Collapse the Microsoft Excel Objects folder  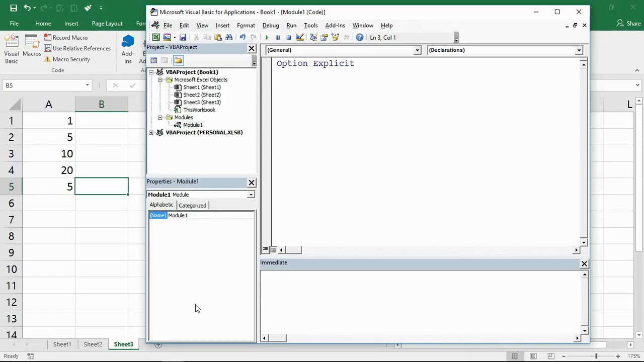coord(160,80)
